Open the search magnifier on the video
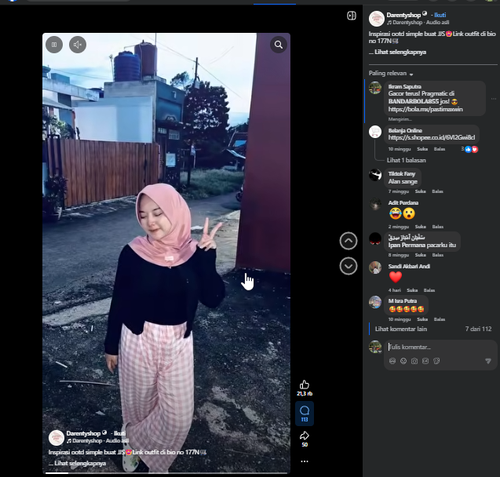Viewport: 500px width, 477px height. [x=278, y=45]
